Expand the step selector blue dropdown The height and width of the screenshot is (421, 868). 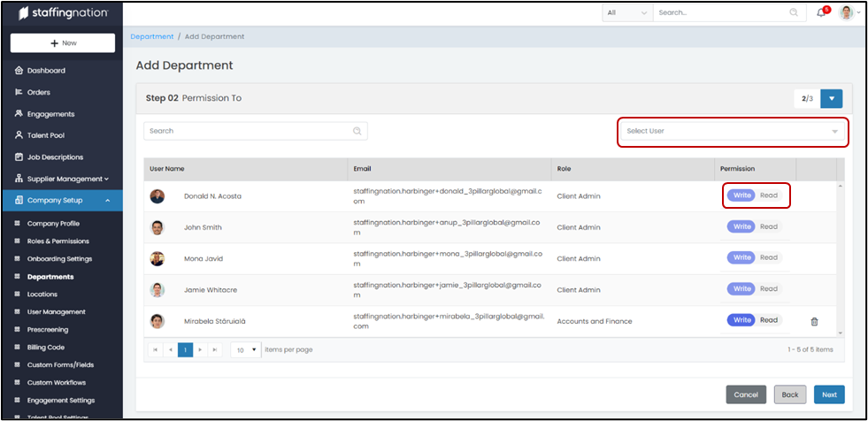(832, 98)
